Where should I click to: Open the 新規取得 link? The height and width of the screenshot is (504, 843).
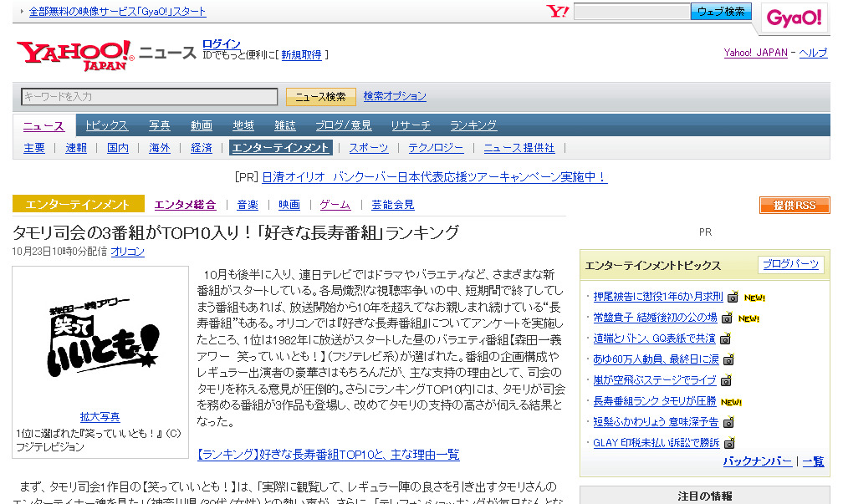pyautogui.click(x=302, y=55)
